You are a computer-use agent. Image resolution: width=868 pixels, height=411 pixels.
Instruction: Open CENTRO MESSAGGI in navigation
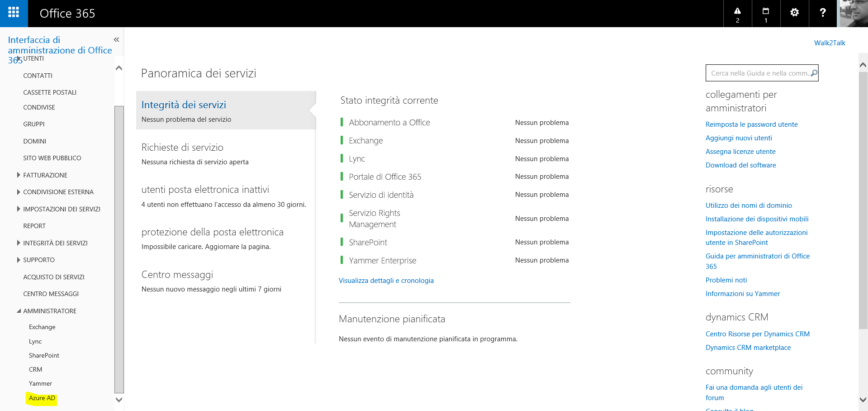click(51, 294)
